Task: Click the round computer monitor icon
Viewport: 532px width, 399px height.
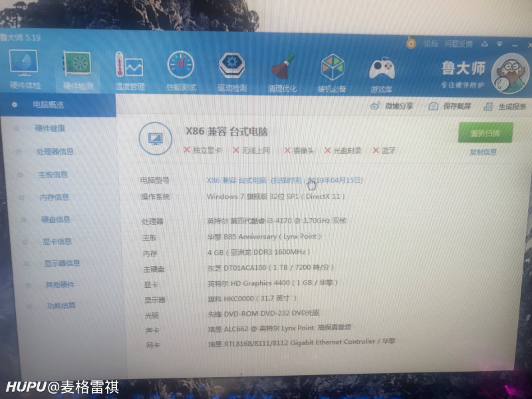Action: tap(156, 138)
